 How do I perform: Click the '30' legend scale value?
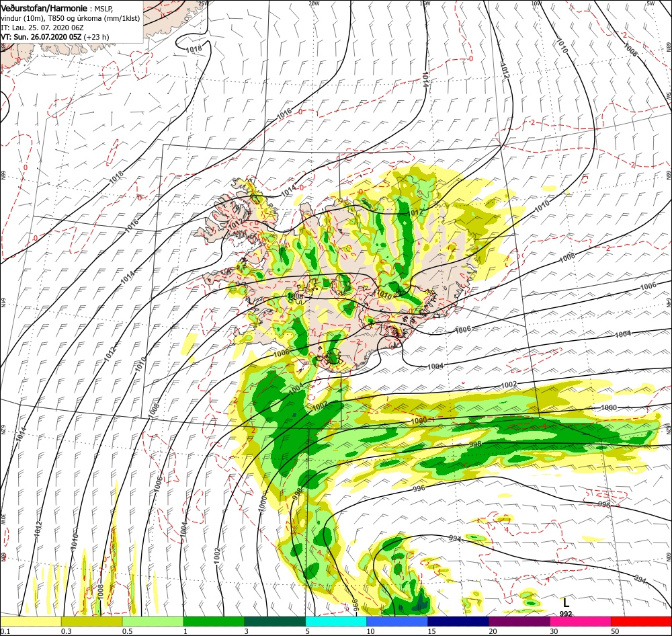pyautogui.click(x=554, y=631)
